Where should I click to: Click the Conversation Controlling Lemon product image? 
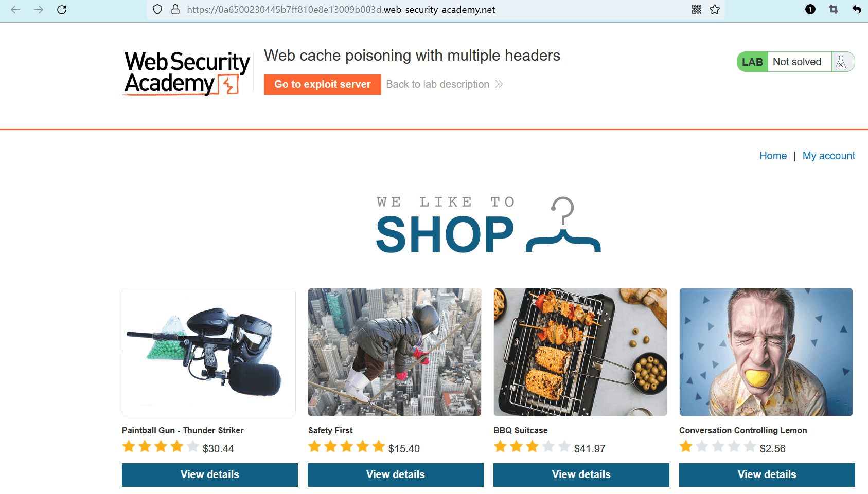point(766,352)
